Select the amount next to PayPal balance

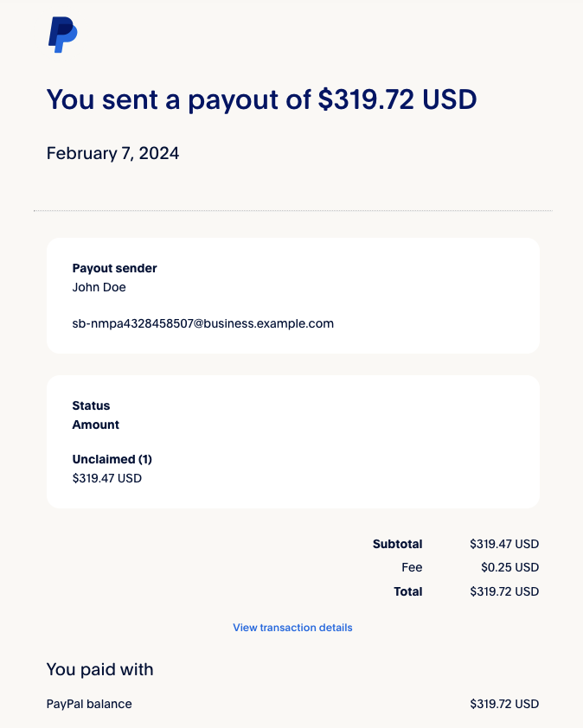click(x=504, y=704)
